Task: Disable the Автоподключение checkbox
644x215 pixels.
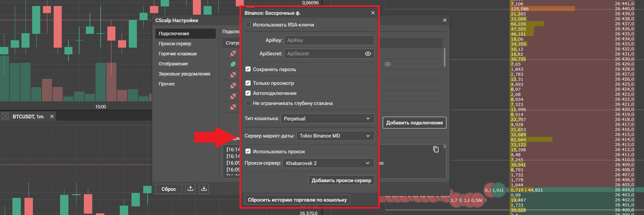Action: tap(248, 93)
